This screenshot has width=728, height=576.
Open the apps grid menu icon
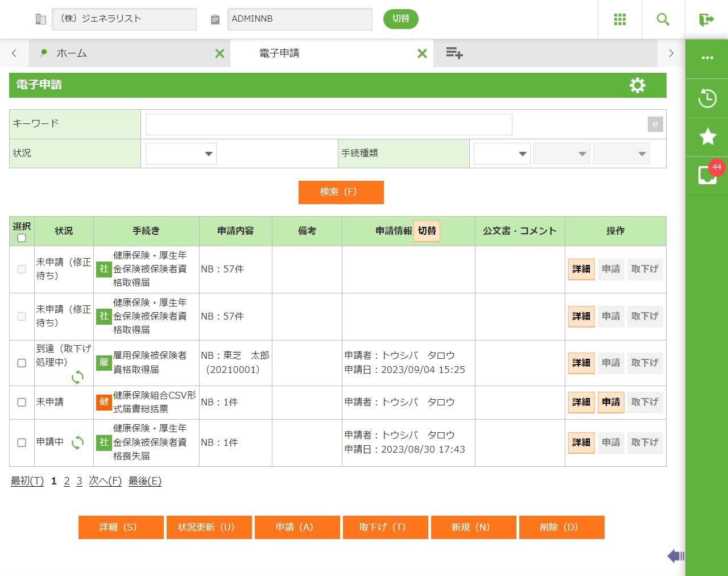[x=620, y=19]
